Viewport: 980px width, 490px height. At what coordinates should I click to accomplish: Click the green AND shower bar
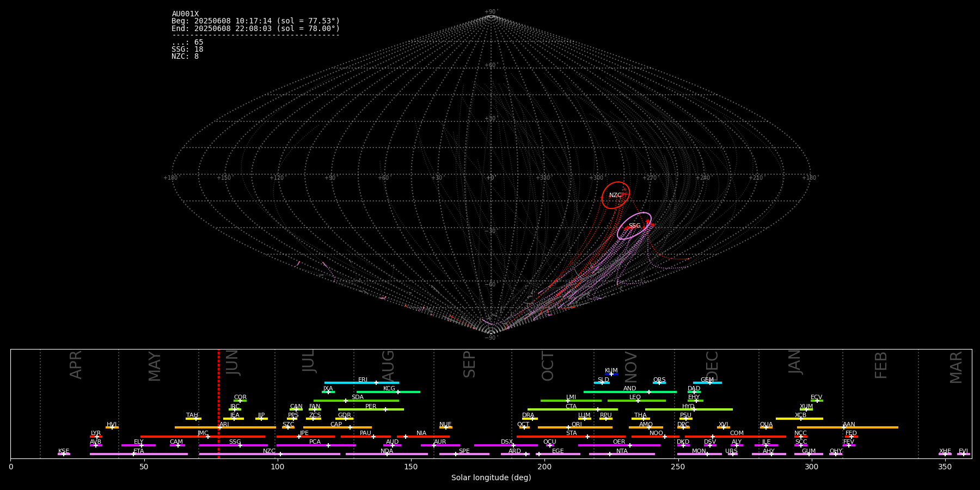(630, 391)
